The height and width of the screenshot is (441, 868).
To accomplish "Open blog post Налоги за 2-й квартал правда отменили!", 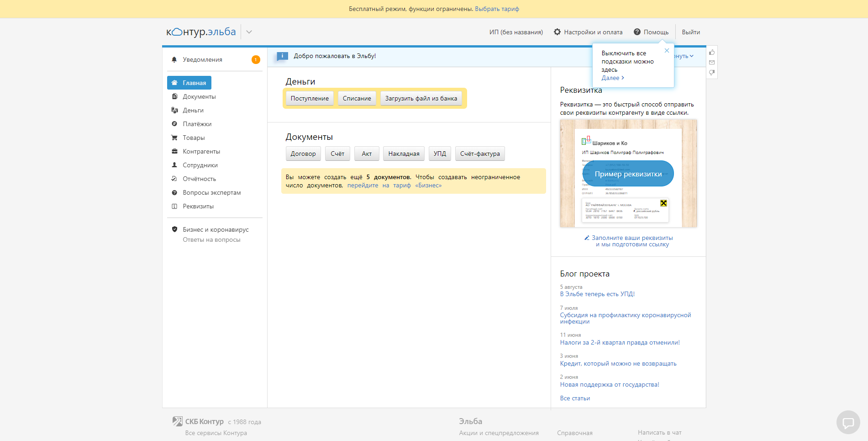I will [x=620, y=342].
